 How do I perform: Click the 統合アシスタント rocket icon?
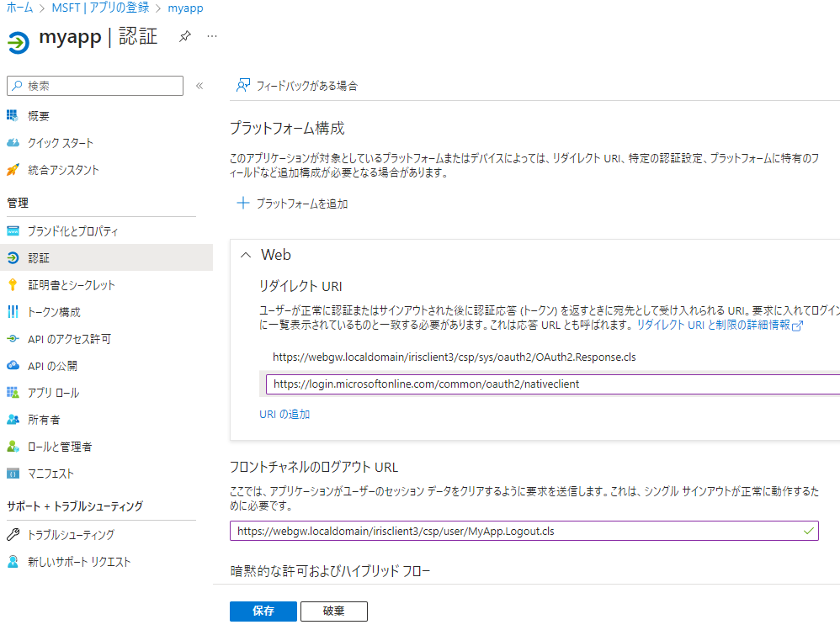coord(13,170)
